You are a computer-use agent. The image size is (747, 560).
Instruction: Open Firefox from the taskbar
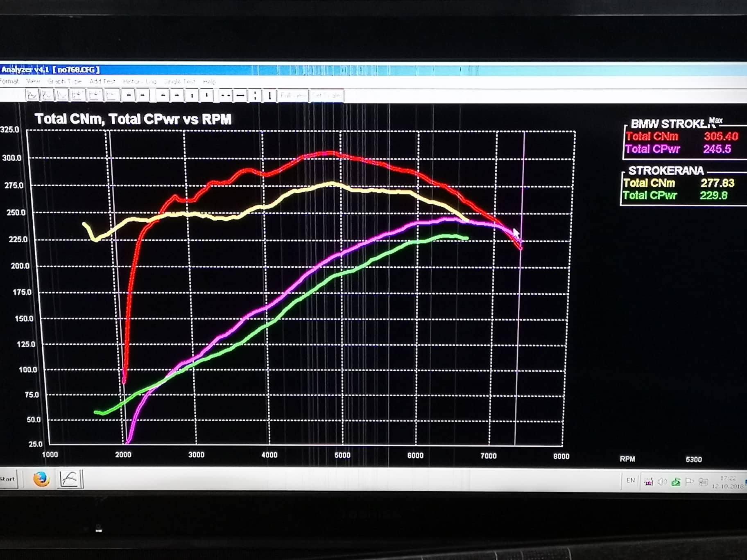click(x=41, y=479)
